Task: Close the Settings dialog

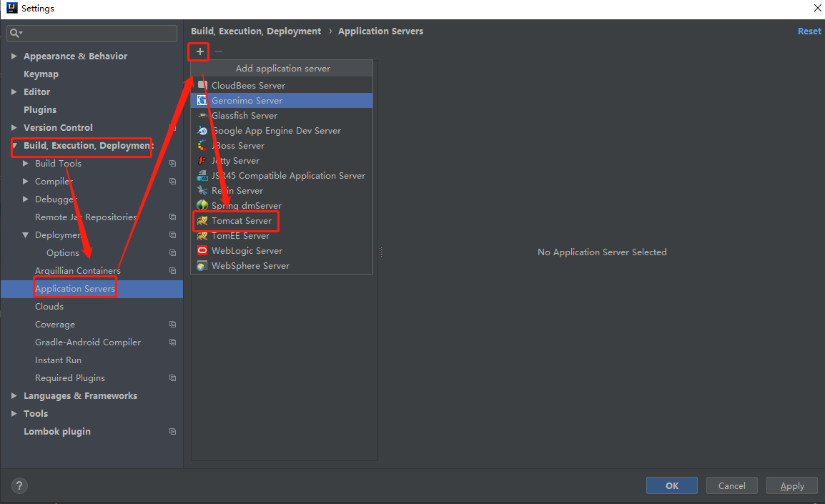Action: [x=818, y=8]
